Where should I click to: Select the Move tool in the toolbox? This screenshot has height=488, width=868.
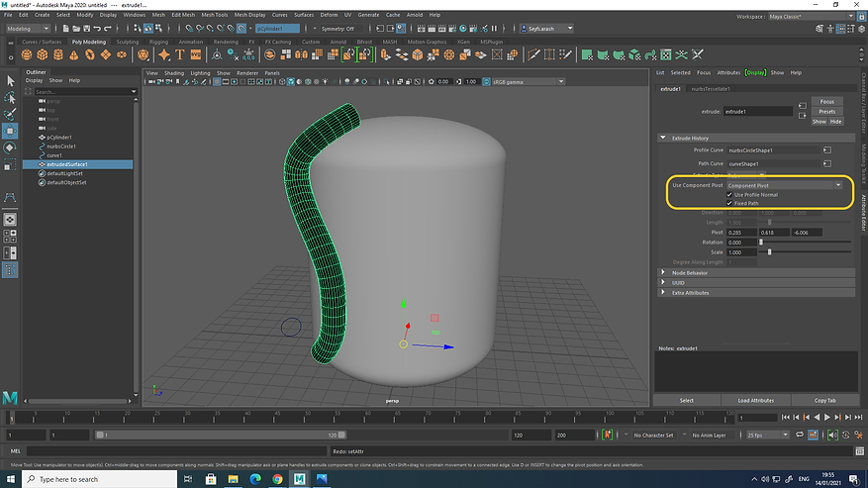point(10,131)
